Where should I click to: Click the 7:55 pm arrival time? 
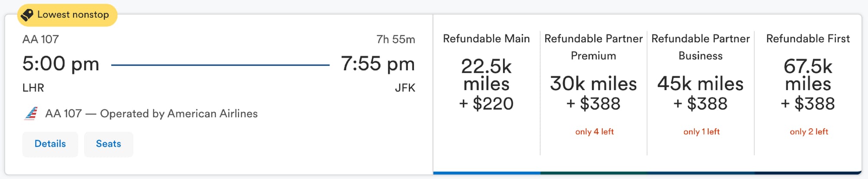(x=378, y=64)
